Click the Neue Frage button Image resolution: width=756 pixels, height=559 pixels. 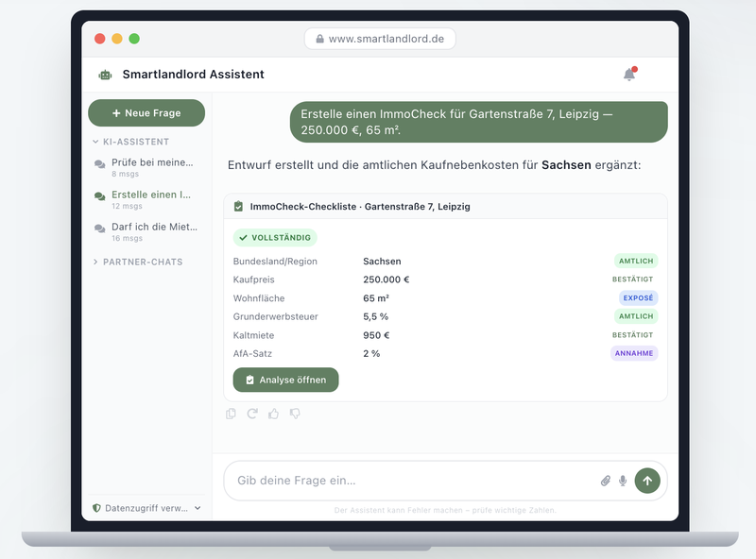[x=146, y=113]
